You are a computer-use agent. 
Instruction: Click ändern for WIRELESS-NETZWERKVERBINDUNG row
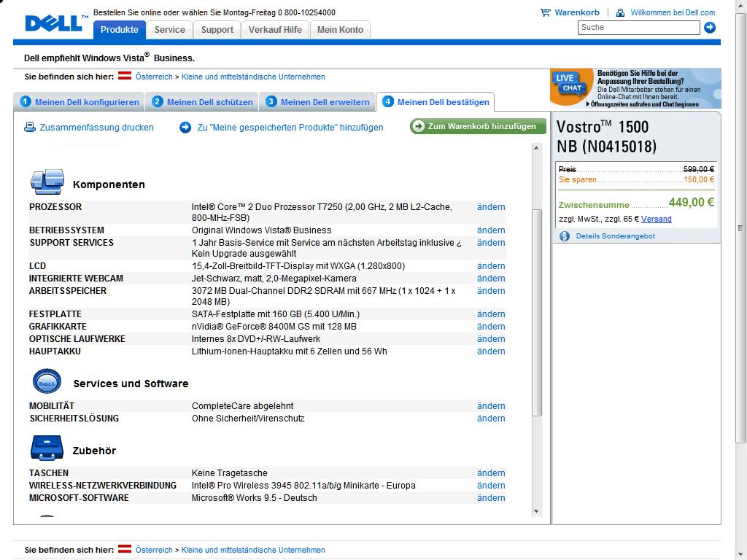(x=491, y=485)
